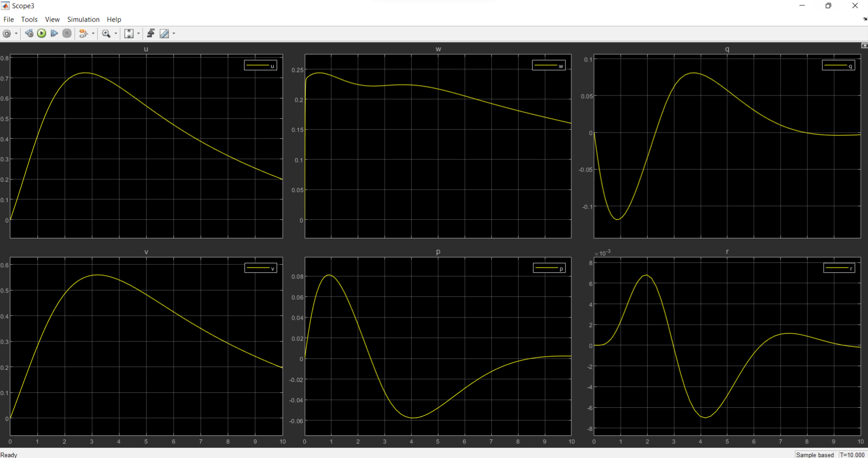Toggle the Cursor Measurements ruler icon
The width and height of the screenshot is (868, 458).
click(164, 33)
